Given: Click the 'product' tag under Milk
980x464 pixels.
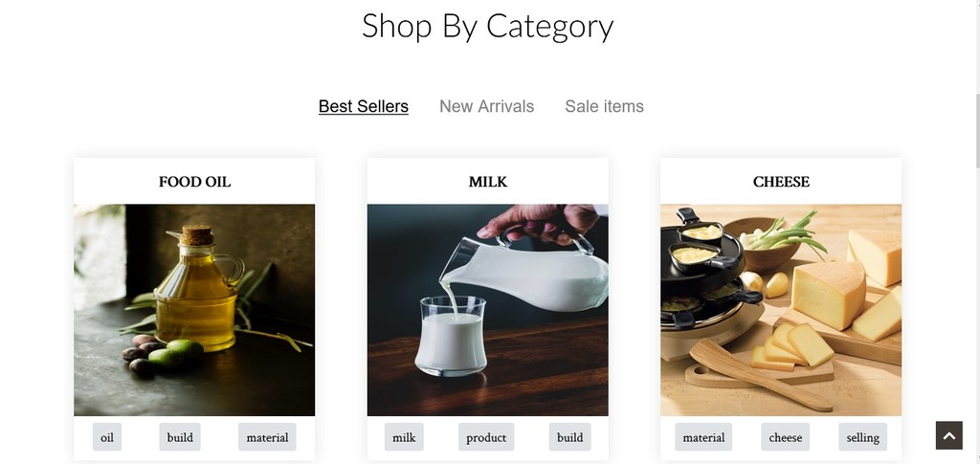Looking at the screenshot, I should (486, 437).
